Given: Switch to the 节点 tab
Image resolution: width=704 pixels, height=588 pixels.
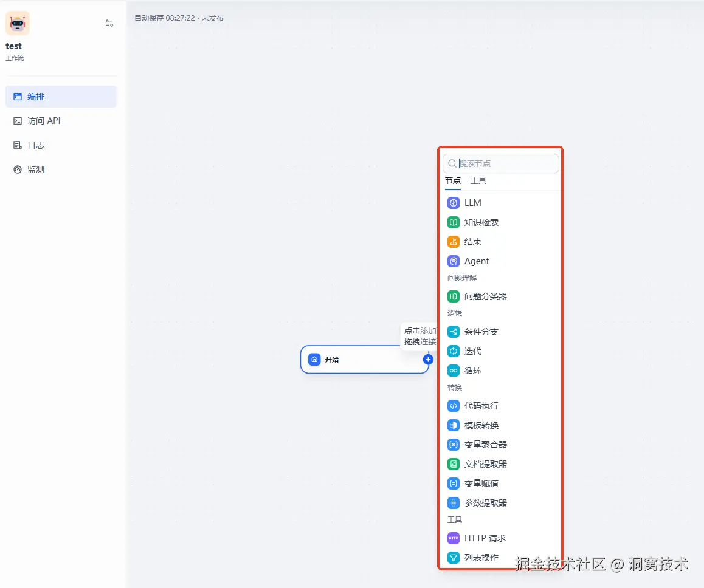Looking at the screenshot, I should pos(452,180).
